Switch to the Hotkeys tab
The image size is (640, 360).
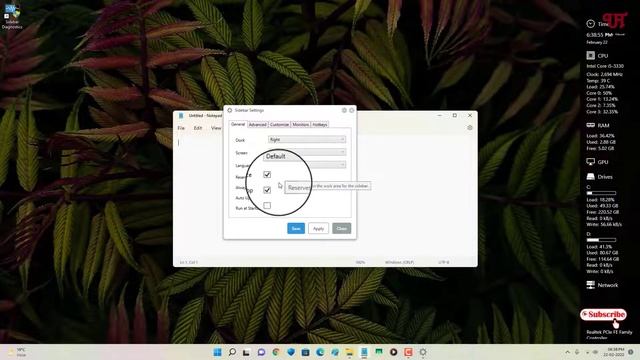coord(320,124)
